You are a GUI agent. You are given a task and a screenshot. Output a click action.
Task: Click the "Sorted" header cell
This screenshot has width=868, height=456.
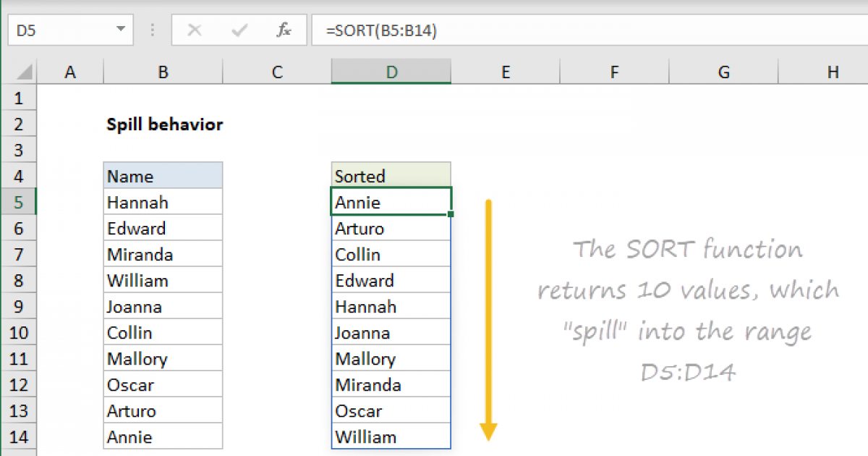point(391,175)
